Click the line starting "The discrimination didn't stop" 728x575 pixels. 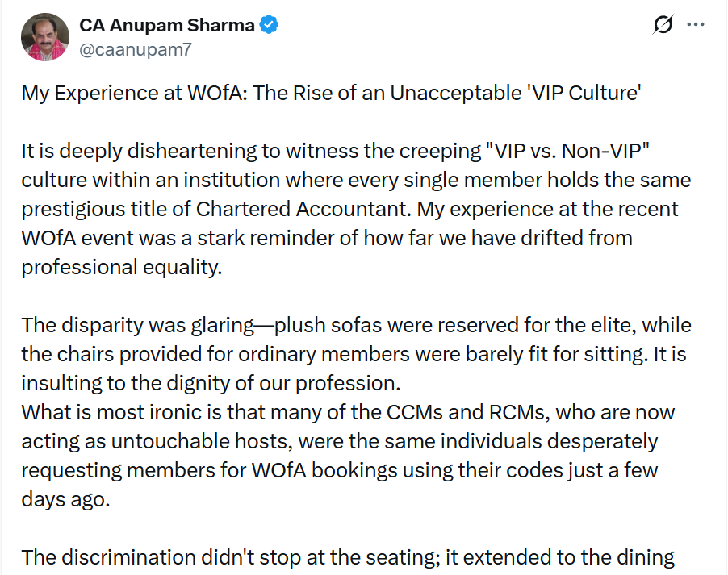coord(347,557)
